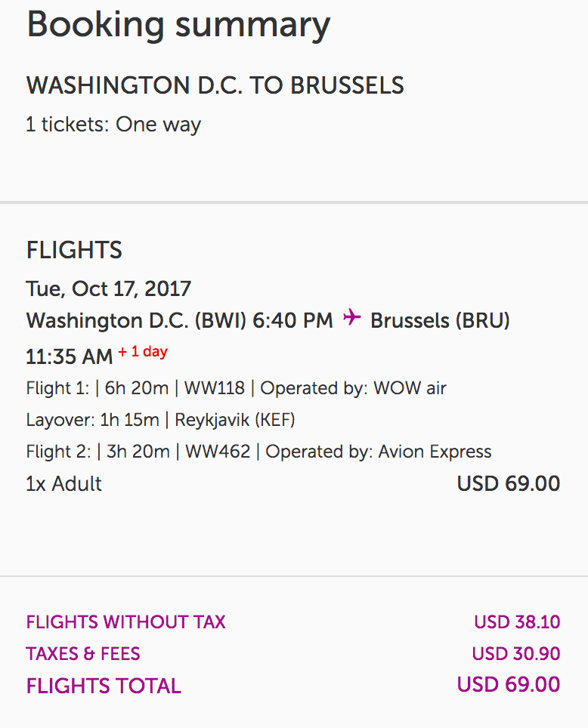Image resolution: width=588 pixels, height=728 pixels.
Task: Click the FLIGHTS section heading
Action: (x=74, y=250)
